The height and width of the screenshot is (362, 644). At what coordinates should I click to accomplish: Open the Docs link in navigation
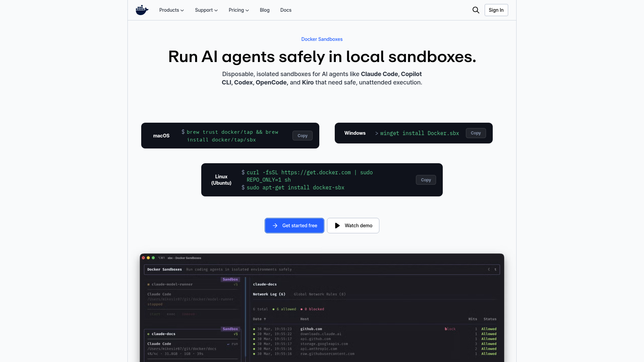click(286, 10)
